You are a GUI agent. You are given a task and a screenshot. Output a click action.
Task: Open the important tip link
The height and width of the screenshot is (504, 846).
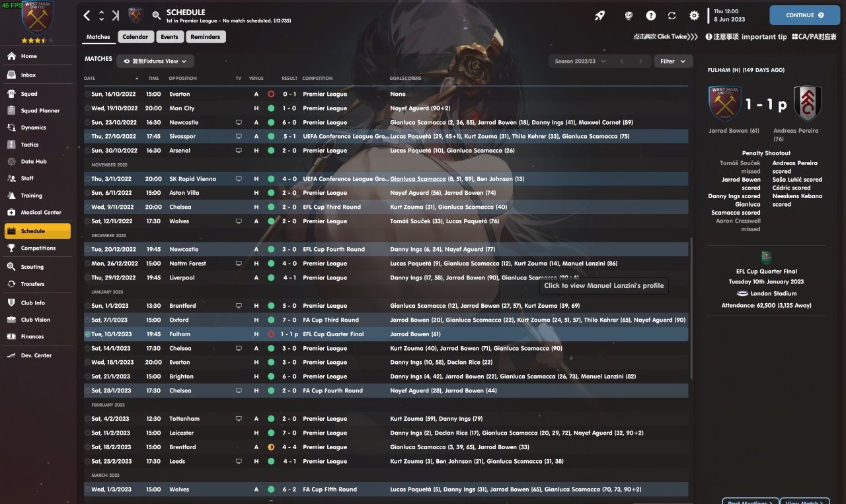[746, 37]
